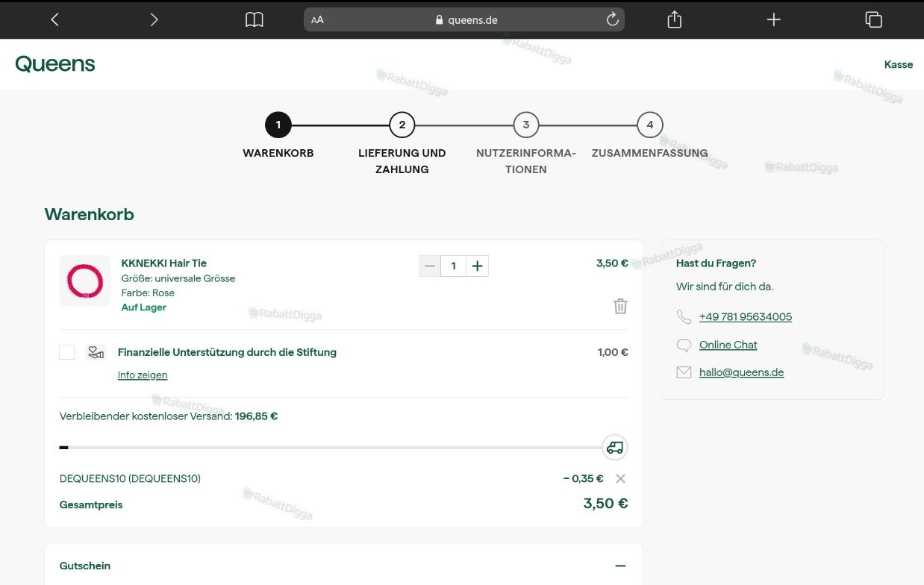
Task: Remove the DEQUEENS10 voucher code
Action: (620, 478)
